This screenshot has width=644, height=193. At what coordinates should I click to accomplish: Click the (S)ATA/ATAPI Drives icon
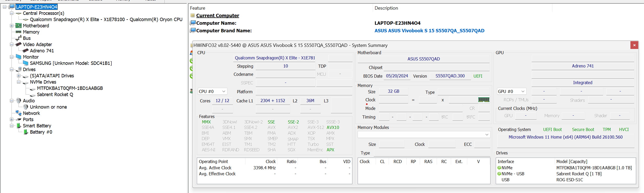[x=26, y=76]
